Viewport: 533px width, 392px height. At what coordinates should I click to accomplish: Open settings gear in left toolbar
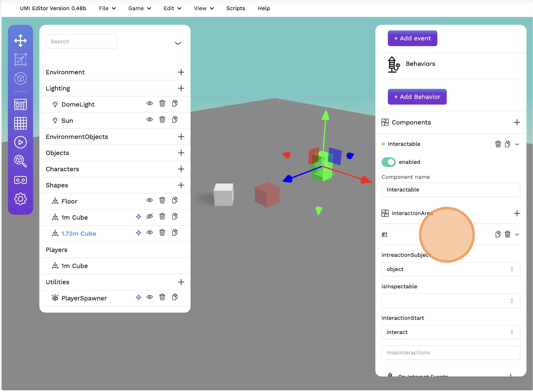click(20, 199)
